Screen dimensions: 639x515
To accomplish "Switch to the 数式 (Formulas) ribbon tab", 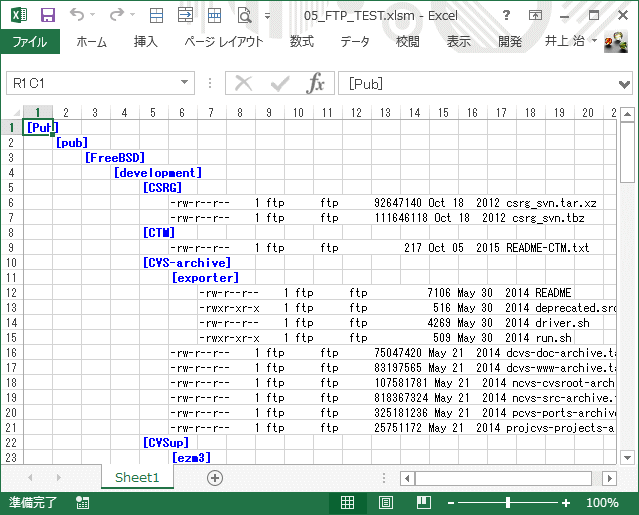I will point(301,42).
